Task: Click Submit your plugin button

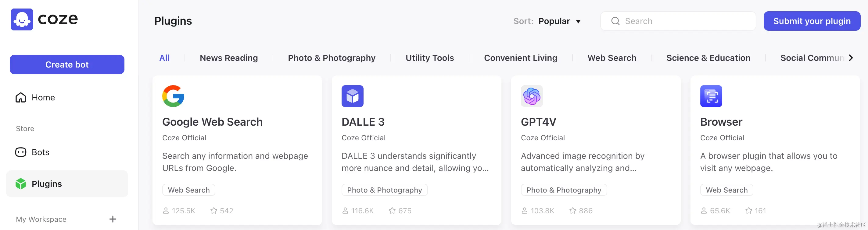Action: point(811,21)
